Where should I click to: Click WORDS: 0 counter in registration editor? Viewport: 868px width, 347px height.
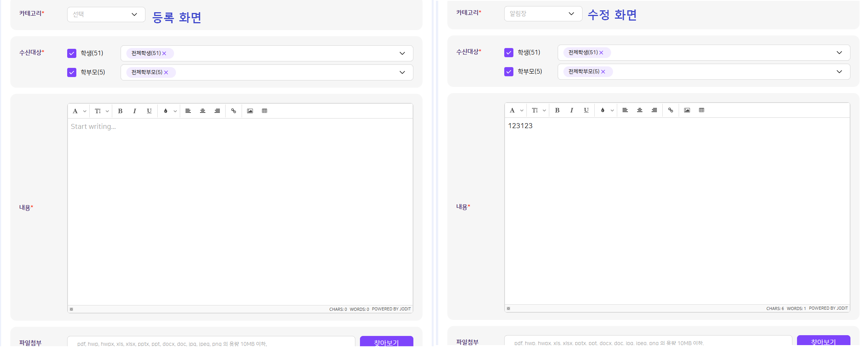(x=359, y=309)
